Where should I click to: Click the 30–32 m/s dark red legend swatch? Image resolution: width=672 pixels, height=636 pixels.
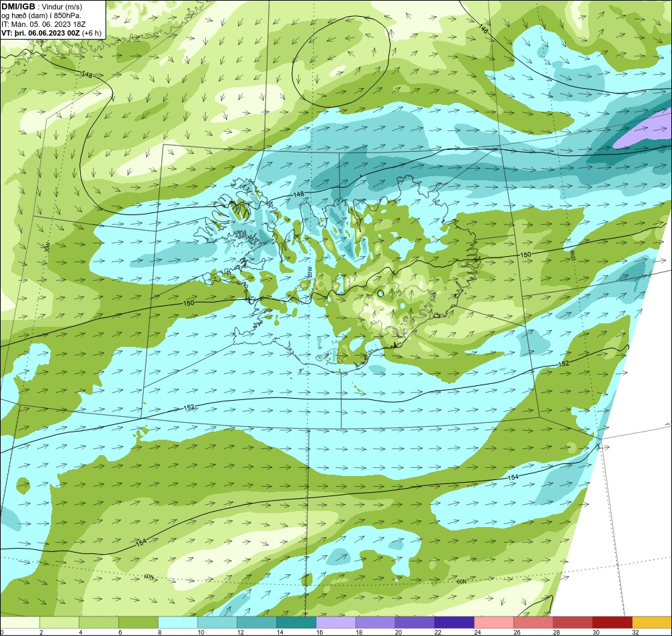(612, 623)
